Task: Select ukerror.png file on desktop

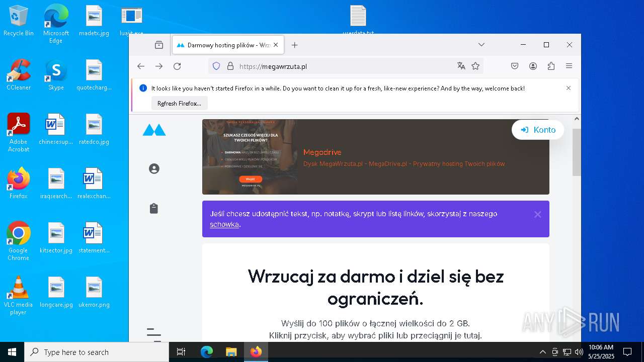Action: [94, 292]
